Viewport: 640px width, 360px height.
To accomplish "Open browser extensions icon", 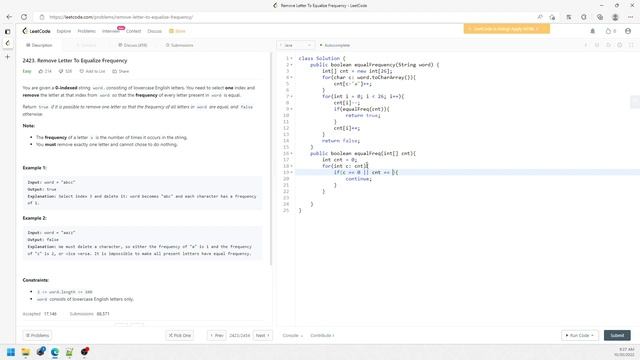I will click(x=584, y=17).
